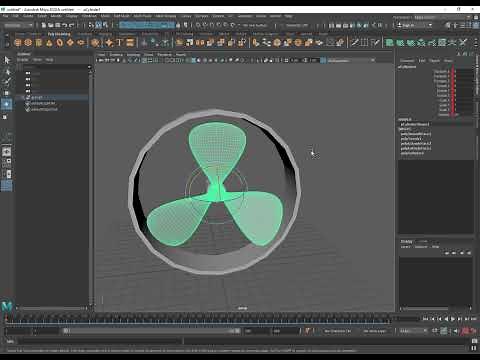Toggle Snap to Curves
The image size is (480, 360).
coord(205,25)
